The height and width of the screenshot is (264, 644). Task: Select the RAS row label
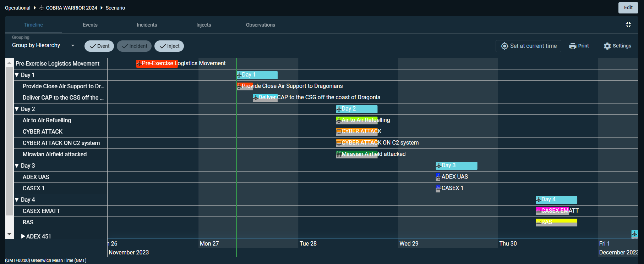(x=28, y=223)
